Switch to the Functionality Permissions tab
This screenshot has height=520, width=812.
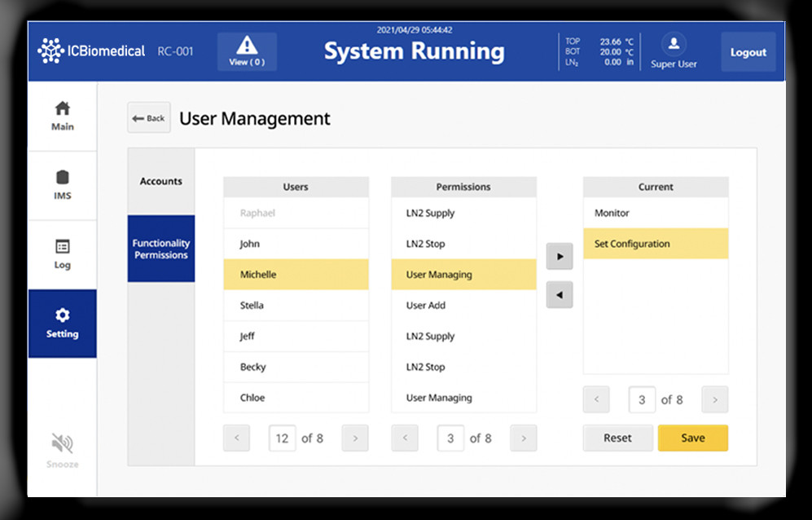pyautogui.click(x=160, y=248)
